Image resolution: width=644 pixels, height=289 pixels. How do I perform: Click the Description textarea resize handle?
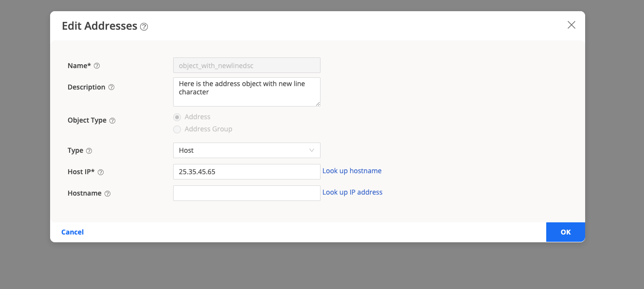click(x=318, y=104)
